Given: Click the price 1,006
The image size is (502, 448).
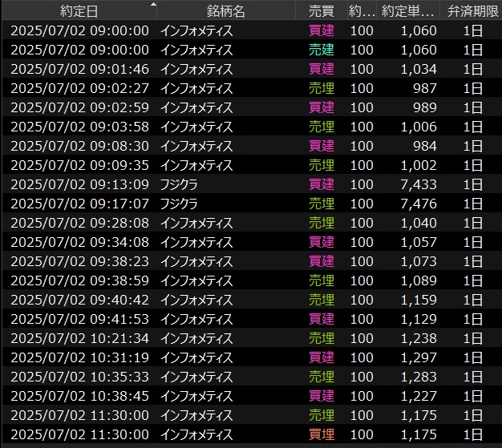Looking at the screenshot, I should click(x=419, y=127).
